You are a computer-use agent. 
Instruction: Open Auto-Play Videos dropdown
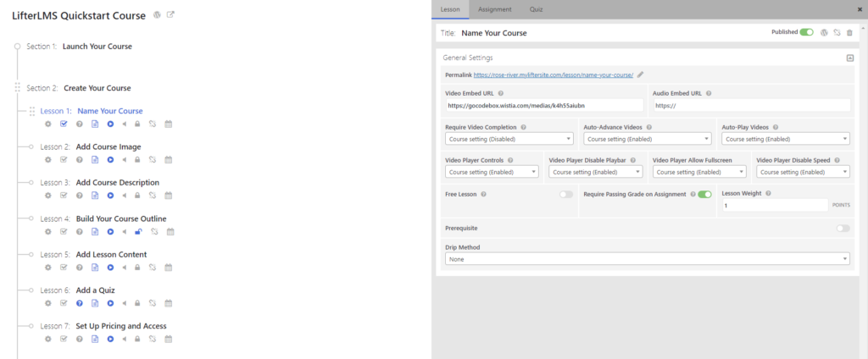786,139
